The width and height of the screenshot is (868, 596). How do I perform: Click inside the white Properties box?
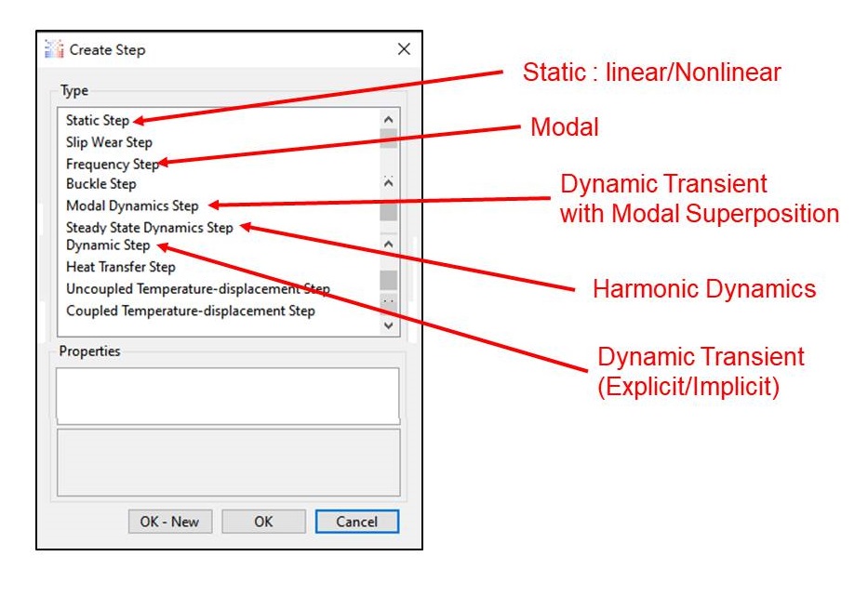[228, 395]
